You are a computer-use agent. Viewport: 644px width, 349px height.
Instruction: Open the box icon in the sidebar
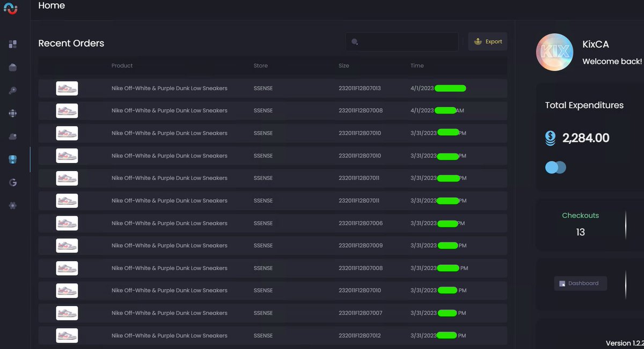[x=13, y=68]
